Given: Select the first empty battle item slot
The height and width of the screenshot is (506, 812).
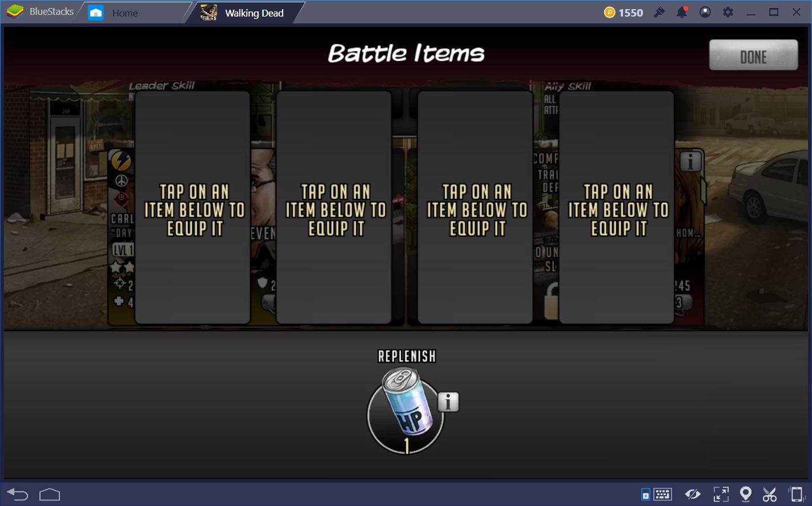Looking at the screenshot, I should pos(193,207).
